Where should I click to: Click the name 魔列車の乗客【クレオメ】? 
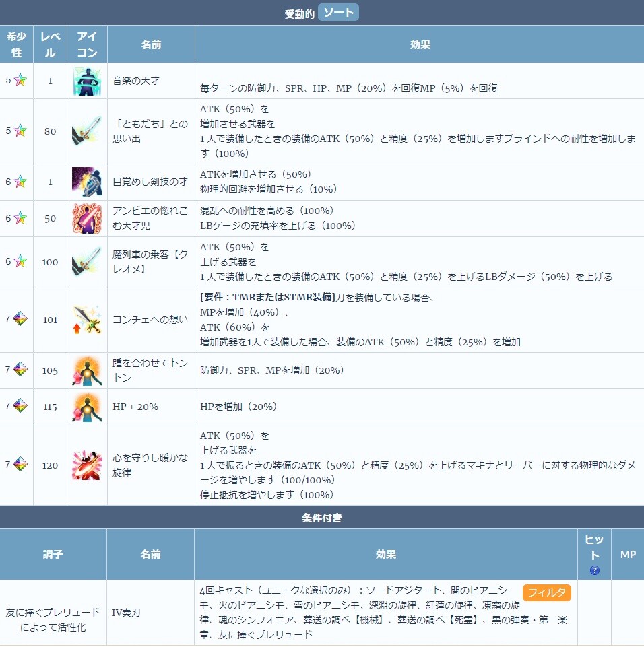[150, 262]
